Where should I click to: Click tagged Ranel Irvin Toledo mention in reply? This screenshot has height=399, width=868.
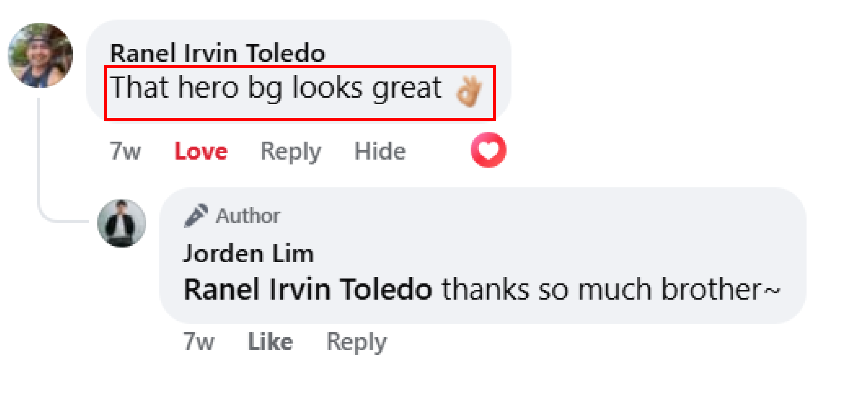point(308,289)
